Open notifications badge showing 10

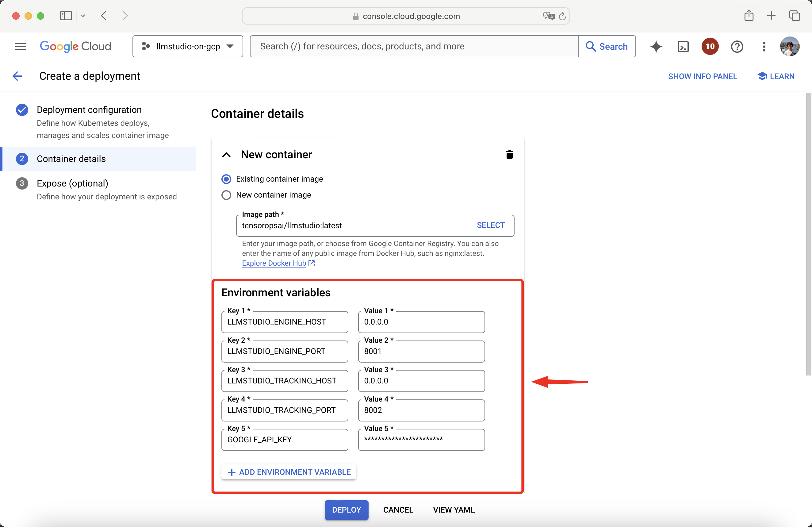click(x=710, y=46)
